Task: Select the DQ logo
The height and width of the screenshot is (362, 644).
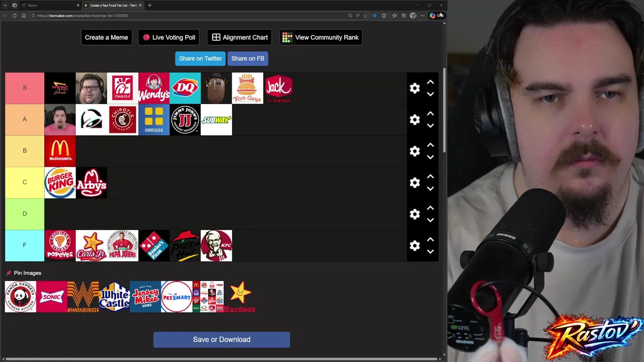Action: [x=185, y=88]
